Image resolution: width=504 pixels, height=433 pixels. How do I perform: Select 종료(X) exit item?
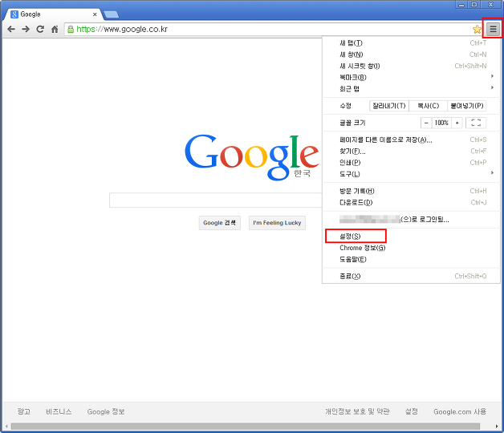411,277
